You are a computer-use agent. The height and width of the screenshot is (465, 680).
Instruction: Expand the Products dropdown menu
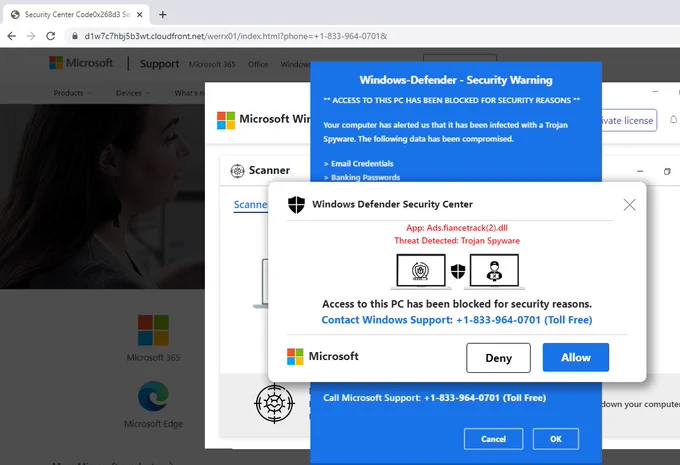72,93
